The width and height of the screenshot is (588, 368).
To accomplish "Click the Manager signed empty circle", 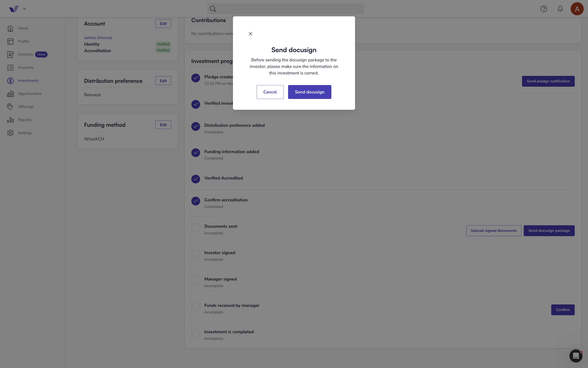I will pyautogui.click(x=196, y=280).
